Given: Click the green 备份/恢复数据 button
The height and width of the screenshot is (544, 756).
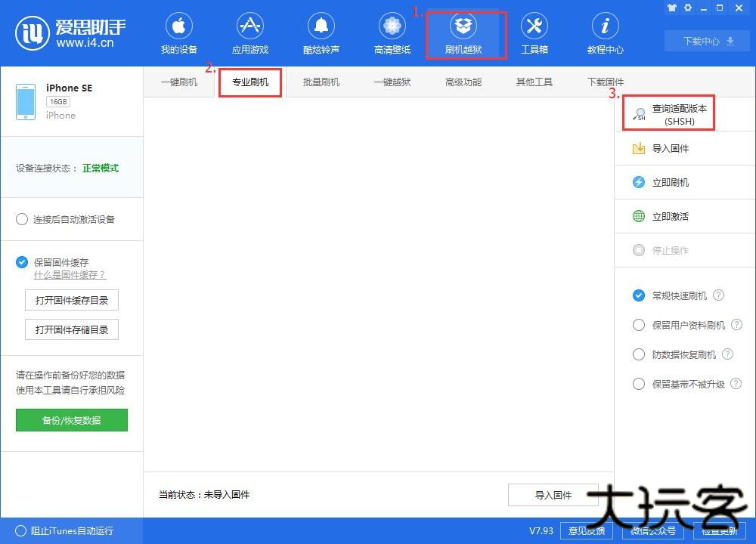Looking at the screenshot, I should (x=71, y=419).
